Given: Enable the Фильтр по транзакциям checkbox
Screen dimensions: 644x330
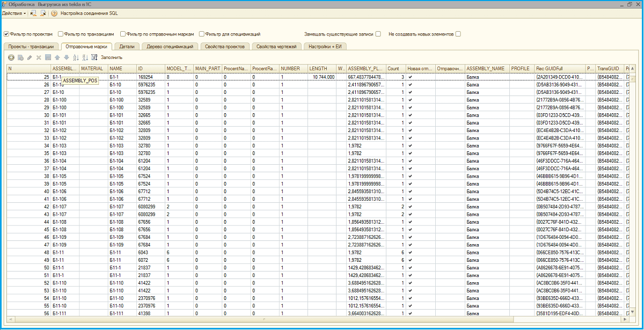Looking at the screenshot, I should point(61,34).
